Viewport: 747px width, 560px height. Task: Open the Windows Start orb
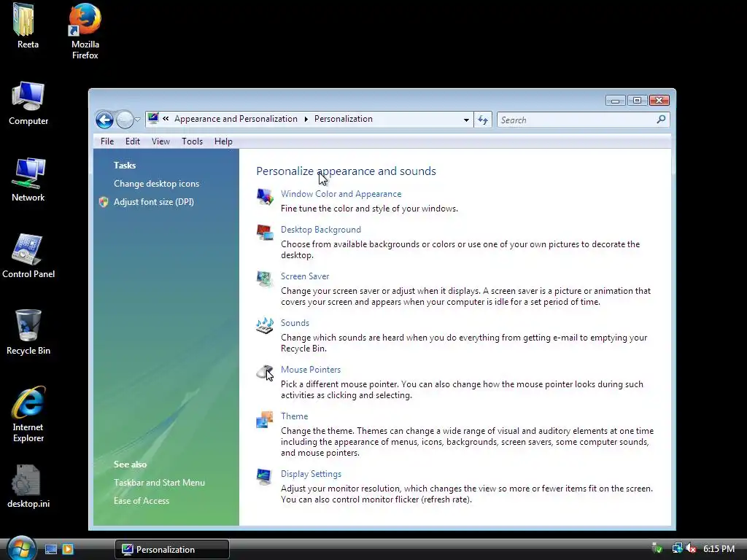[x=21, y=548]
